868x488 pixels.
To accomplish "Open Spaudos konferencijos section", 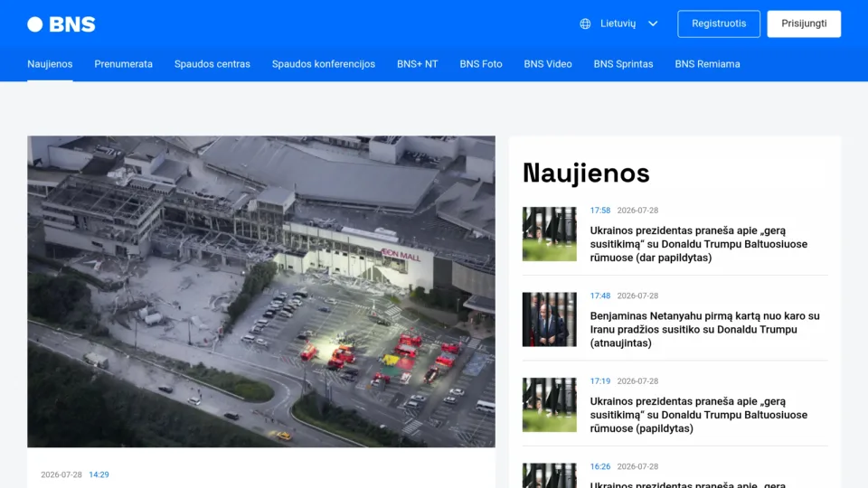I will click(x=324, y=64).
